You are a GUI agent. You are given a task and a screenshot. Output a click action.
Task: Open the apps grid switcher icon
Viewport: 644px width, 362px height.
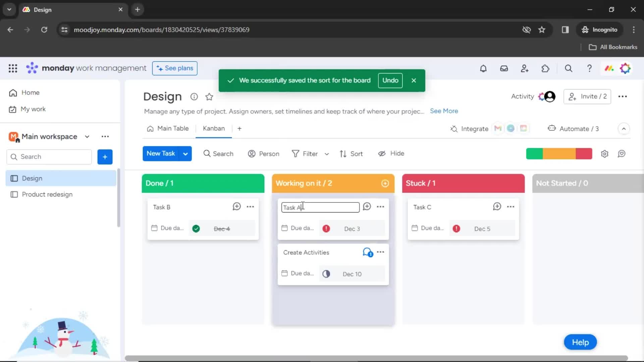13,68
